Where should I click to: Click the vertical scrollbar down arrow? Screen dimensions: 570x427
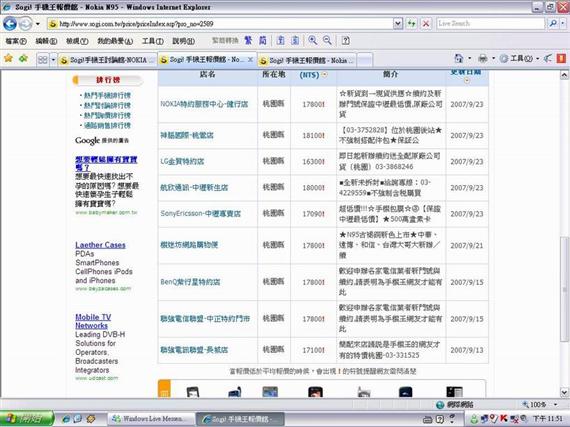click(564, 392)
